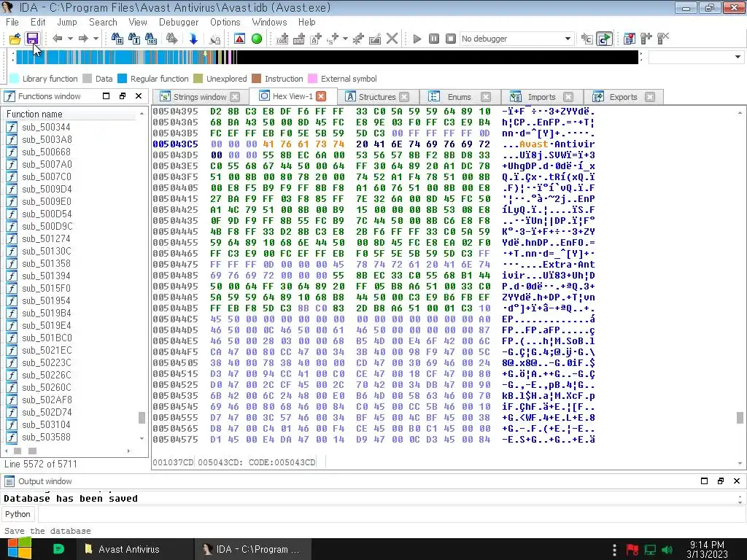The width and height of the screenshot is (747, 560).
Task: Close the Output window panel
Action: pyautogui.click(x=737, y=481)
